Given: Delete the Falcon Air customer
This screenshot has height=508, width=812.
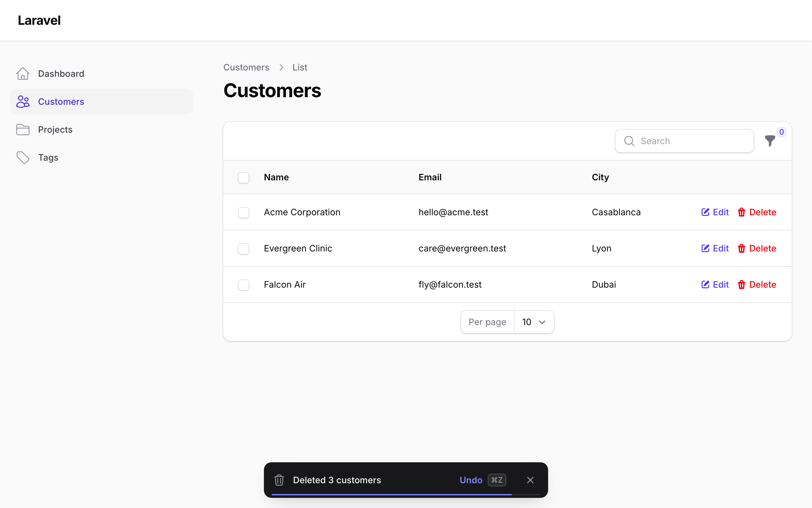Looking at the screenshot, I should pos(756,284).
